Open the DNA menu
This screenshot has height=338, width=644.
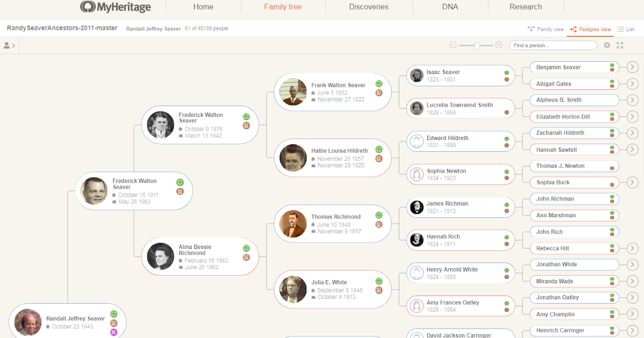pos(450,7)
